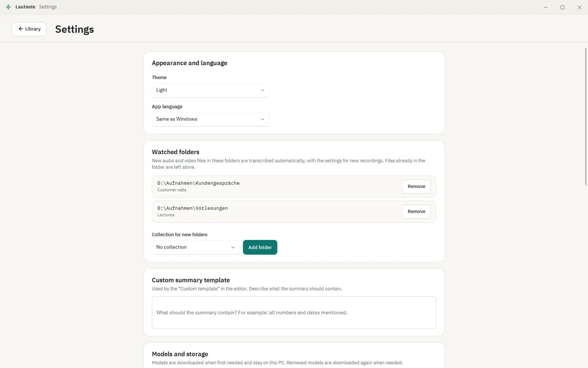Click the Settings page title

coord(75,29)
